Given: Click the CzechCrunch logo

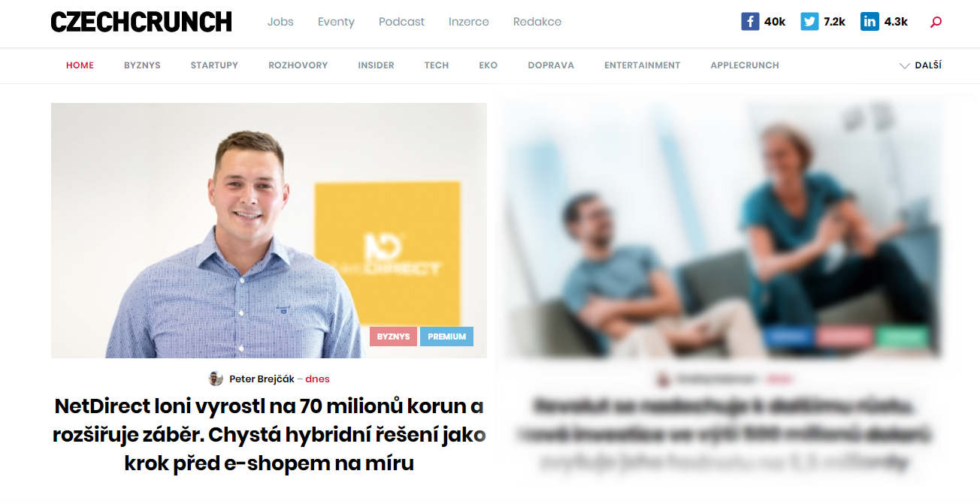Looking at the screenshot, I should 141,22.
